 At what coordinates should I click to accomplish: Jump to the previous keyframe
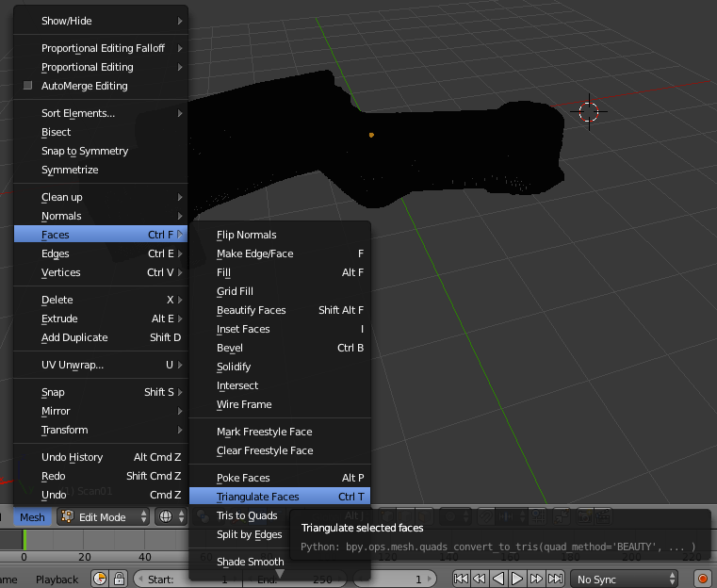(480, 579)
